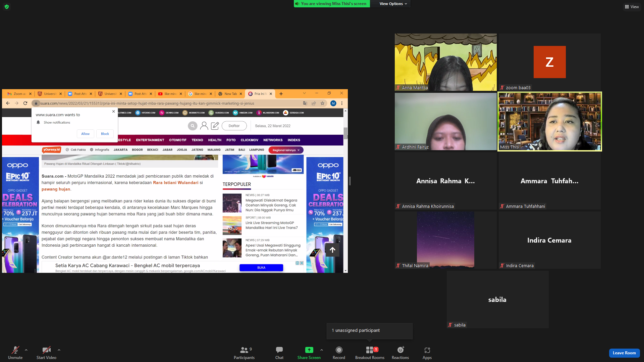Click the yoursay.id logo
This screenshot has width=644, height=362.
click(51, 150)
